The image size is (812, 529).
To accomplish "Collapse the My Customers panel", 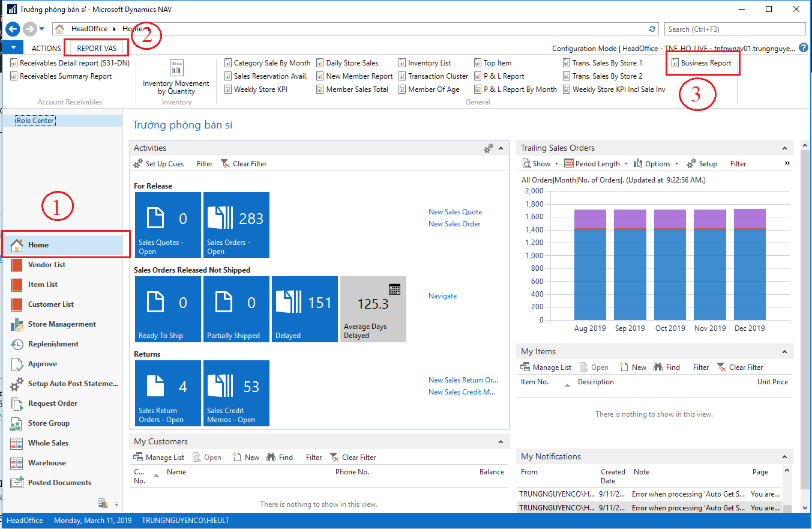I will (x=501, y=442).
